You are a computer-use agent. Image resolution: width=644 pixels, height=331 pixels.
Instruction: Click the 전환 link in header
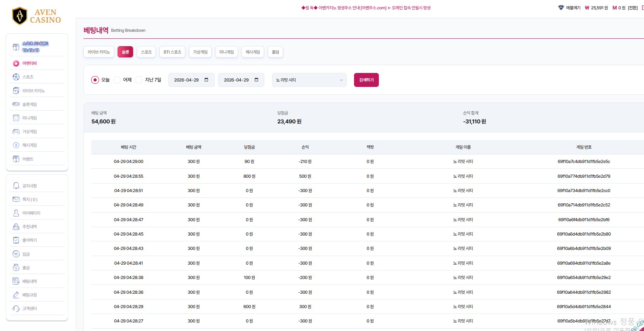click(633, 8)
